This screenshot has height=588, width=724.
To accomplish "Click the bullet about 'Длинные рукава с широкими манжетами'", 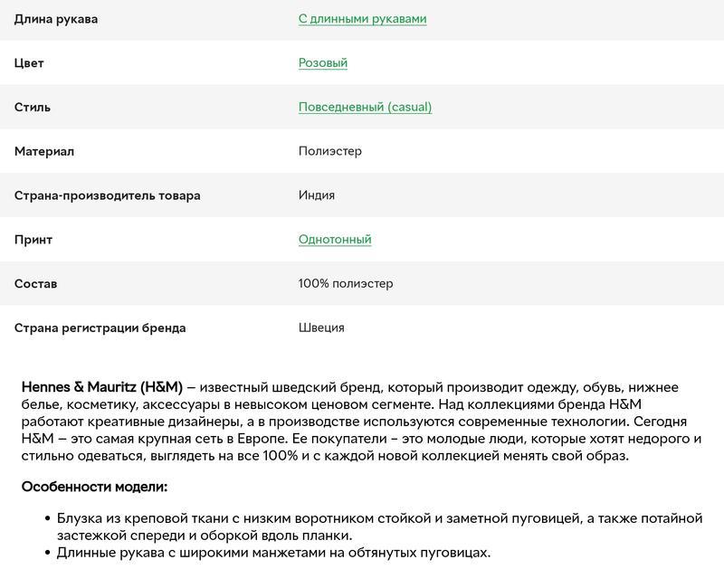I will pyautogui.click(x=273, y=553).
